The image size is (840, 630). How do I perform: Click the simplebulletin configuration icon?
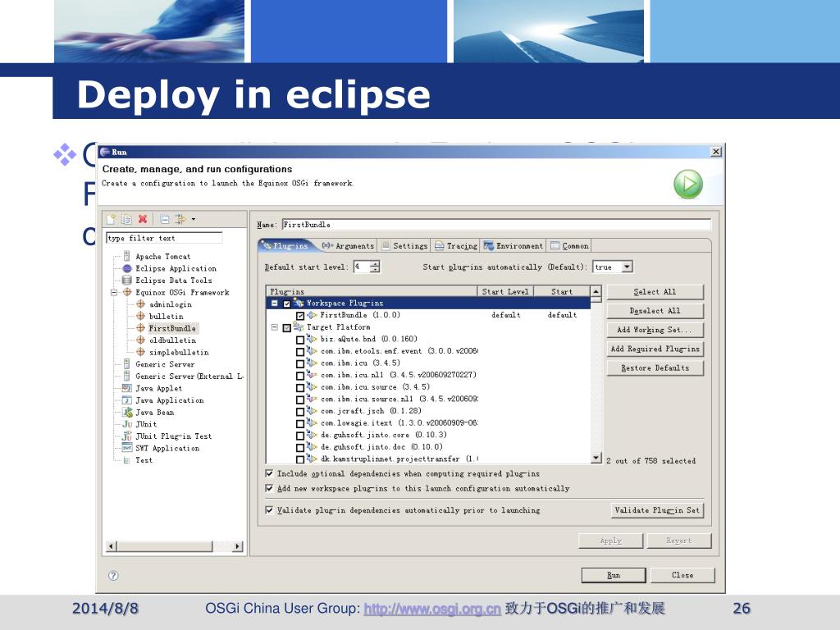pos(140,352)
